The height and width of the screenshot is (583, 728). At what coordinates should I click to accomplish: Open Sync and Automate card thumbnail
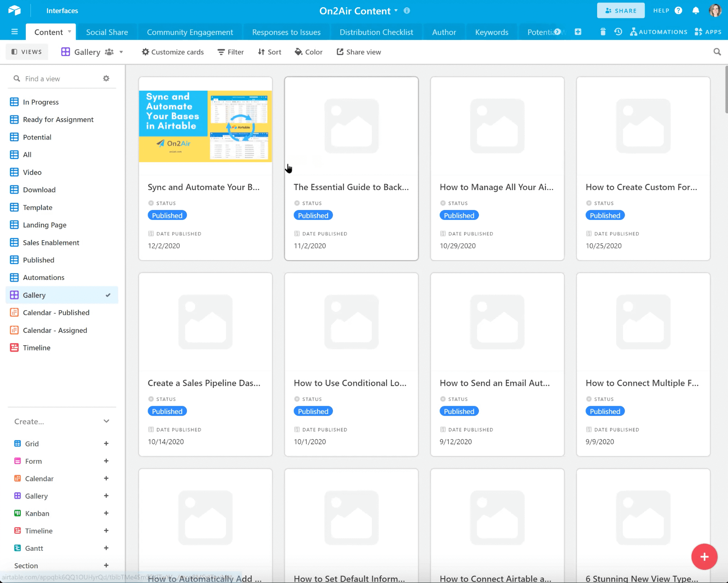click(x=205, y=126)
